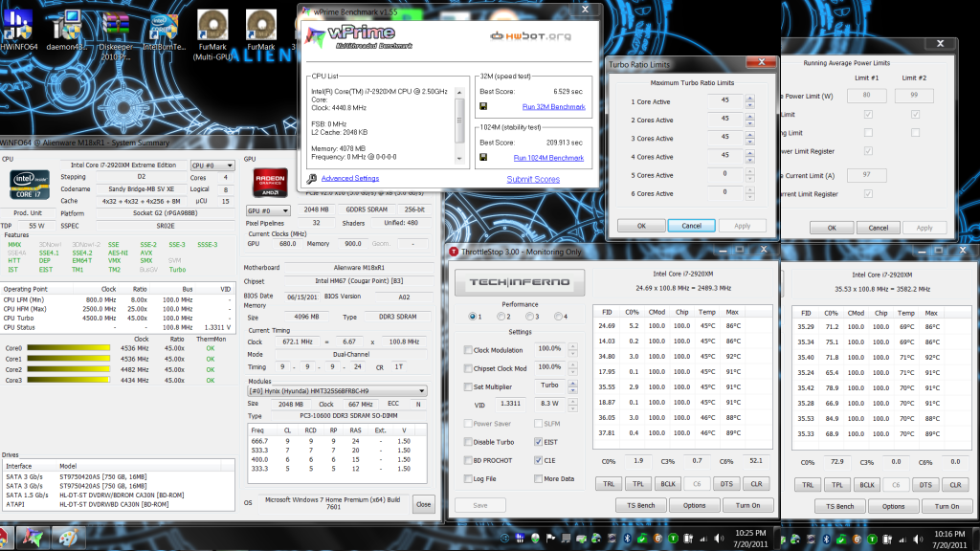
Task: Click the Intel Core i7 logo in HWiNFO
Action: click(x=30, y=187)
